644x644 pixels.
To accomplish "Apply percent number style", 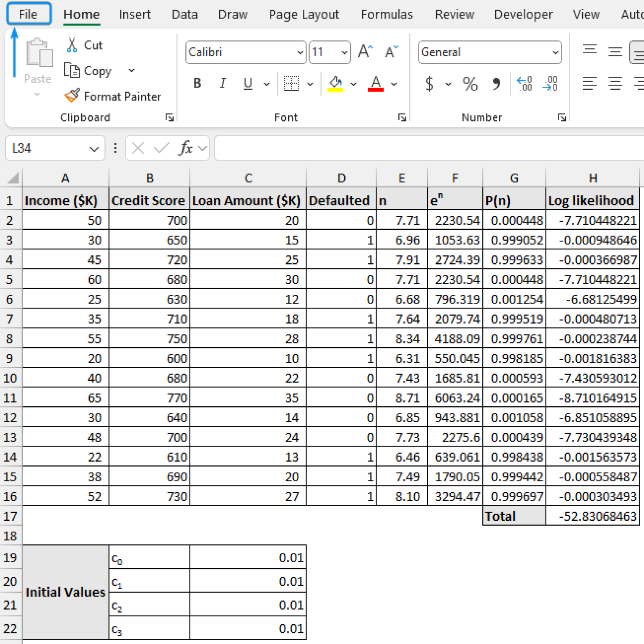I will [470, 83].
